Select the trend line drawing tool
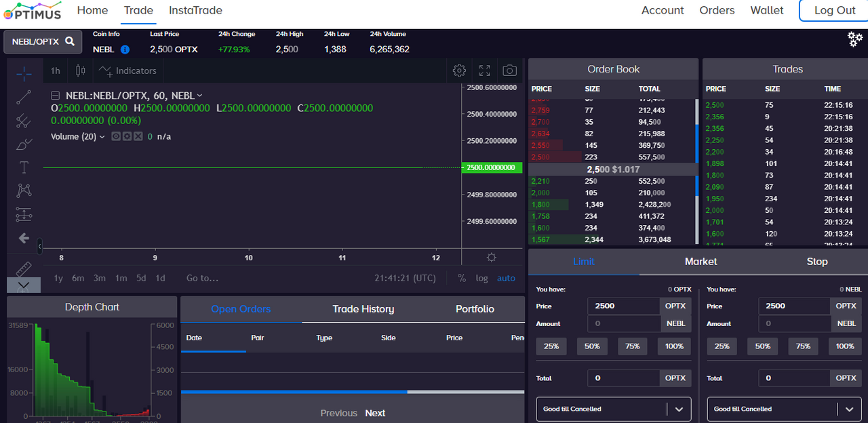868x423 pixels. tap(24, 97)
